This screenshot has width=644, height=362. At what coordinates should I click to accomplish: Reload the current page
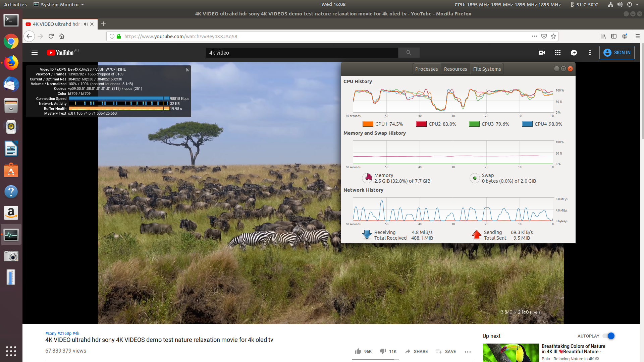pos(51,36)
